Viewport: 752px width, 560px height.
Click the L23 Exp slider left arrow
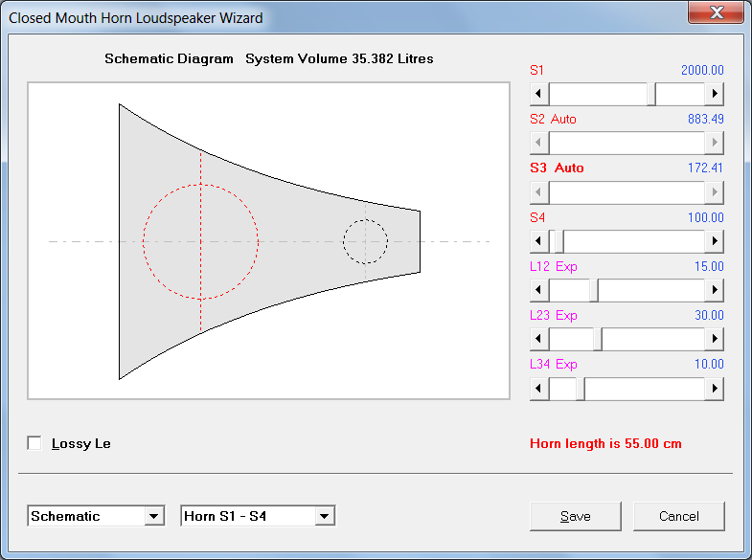point(539,339)
